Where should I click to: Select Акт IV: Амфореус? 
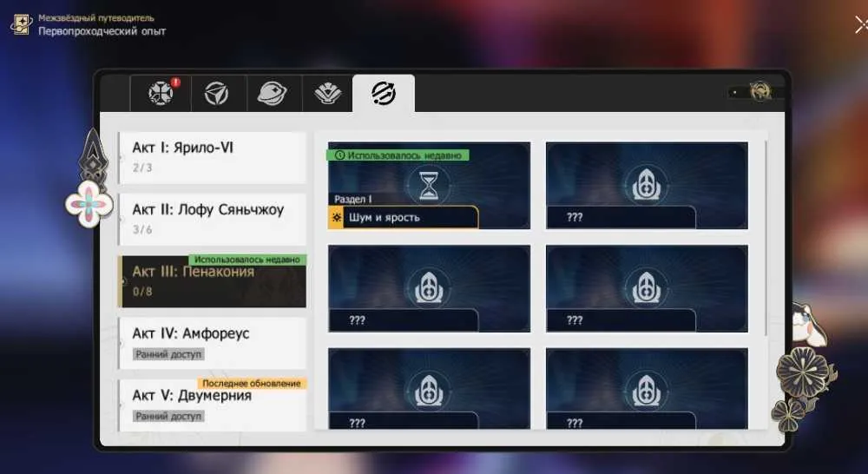point(213,343)
